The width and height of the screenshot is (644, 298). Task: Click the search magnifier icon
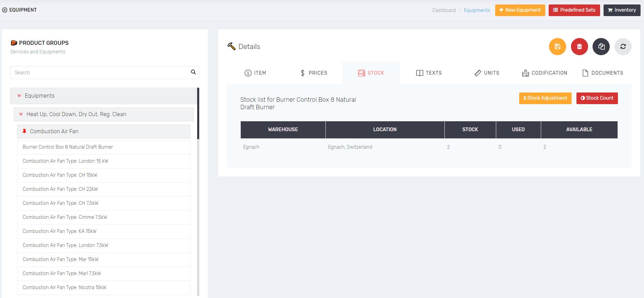[x=193, y=72]
